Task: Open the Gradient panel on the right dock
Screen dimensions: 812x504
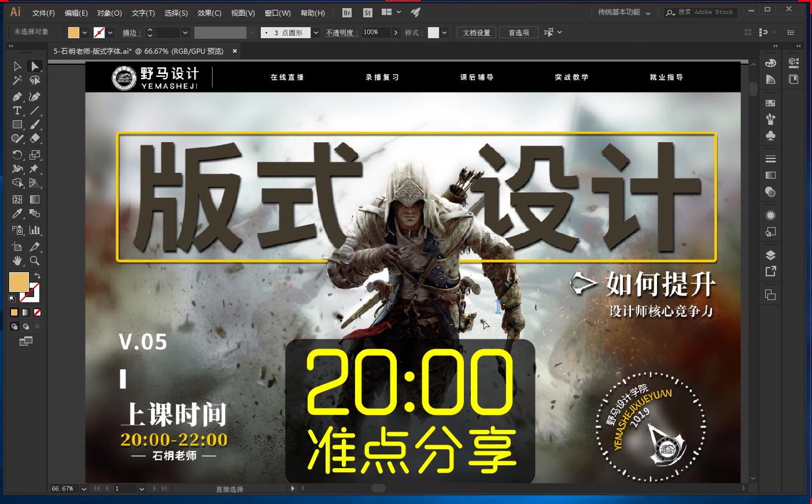Action: pos(770,174)
